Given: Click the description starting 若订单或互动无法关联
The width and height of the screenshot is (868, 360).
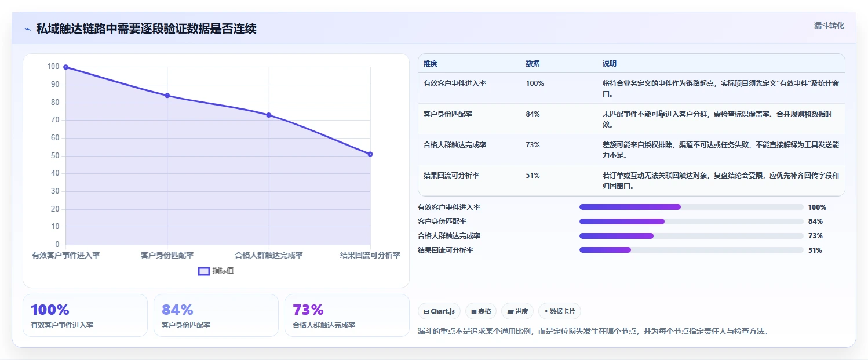Looking at the screenshot, I should 721,181.
